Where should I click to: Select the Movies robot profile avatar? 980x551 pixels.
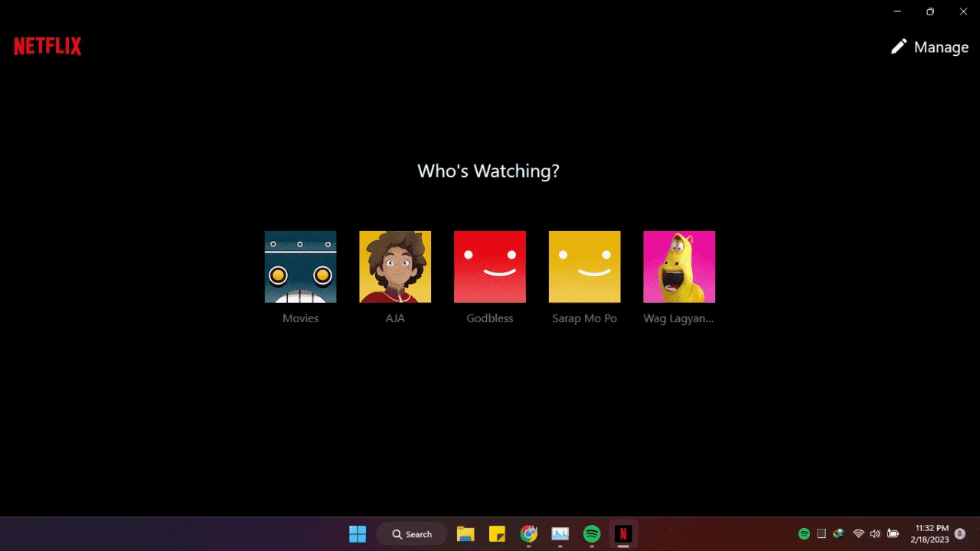click(300, 267)
